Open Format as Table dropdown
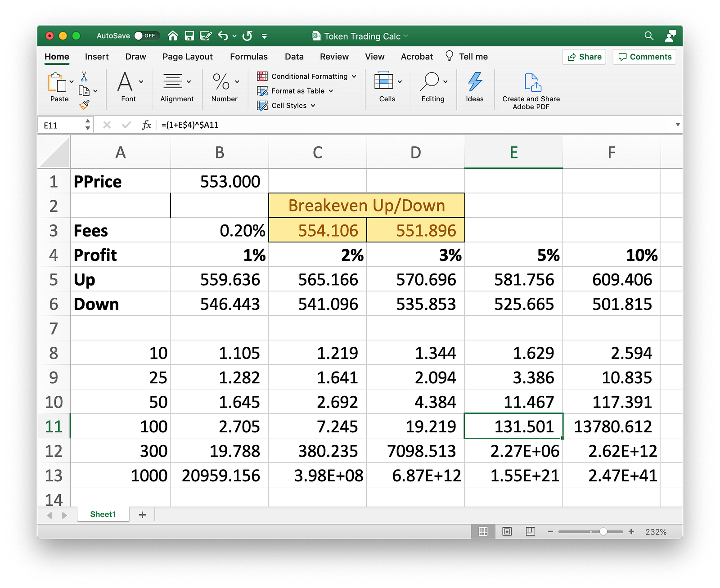The height and width of the screenshot is (588, 720). tap(295, 91)
